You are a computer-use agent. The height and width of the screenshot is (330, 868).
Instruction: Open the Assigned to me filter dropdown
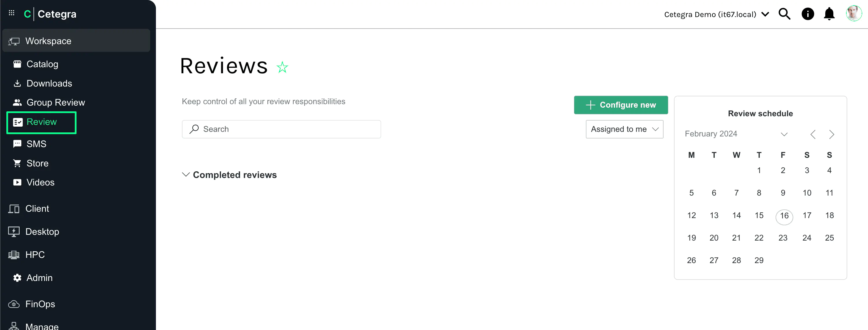624,129
